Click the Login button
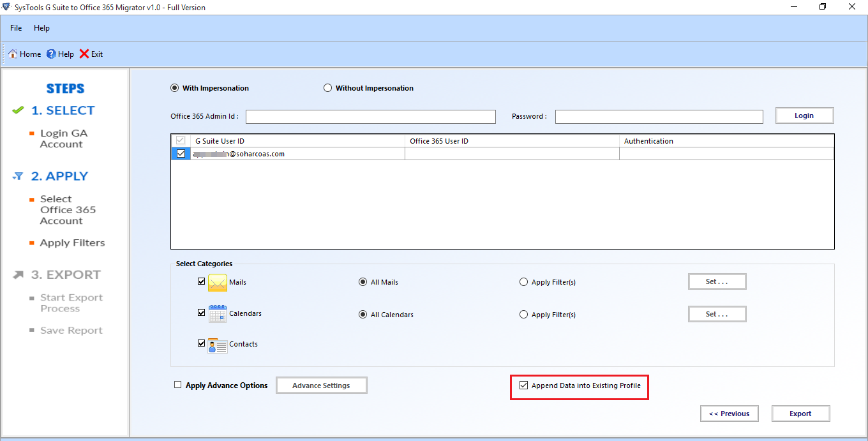Screen dimensions: 868x441 805,116
